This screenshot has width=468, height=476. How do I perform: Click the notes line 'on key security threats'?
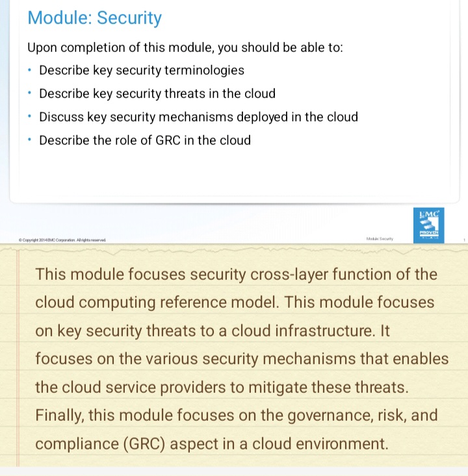pos(212,331)
